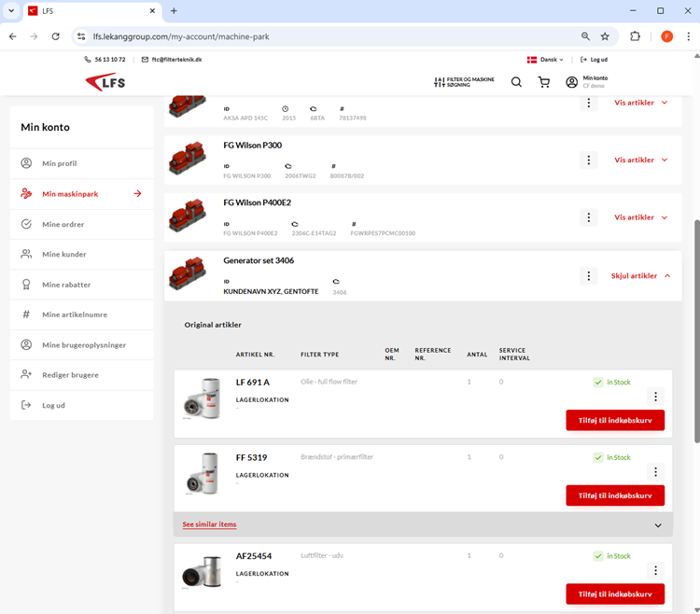This screenshot has height=614, width=700.
Task: Click the sidebar Log ud exit icon
Action: [26, 405]
